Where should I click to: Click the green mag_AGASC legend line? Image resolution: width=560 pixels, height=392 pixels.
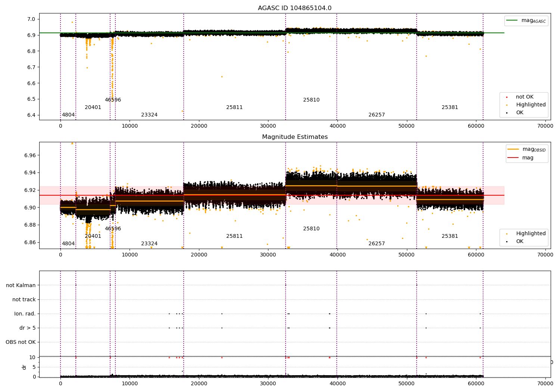512,21
